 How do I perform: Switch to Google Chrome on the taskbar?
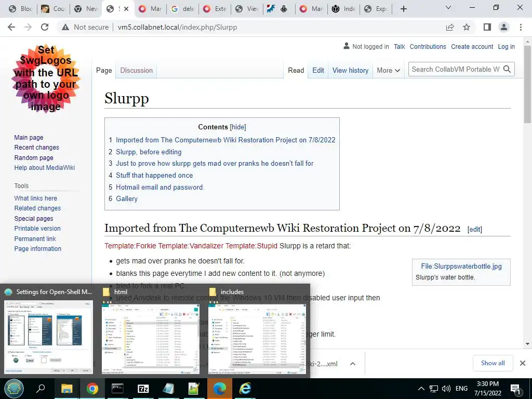point(92,389)
